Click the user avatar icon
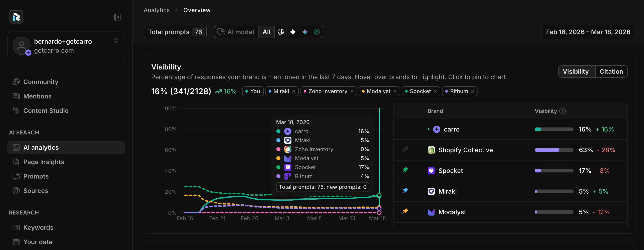 pos(22,46)
